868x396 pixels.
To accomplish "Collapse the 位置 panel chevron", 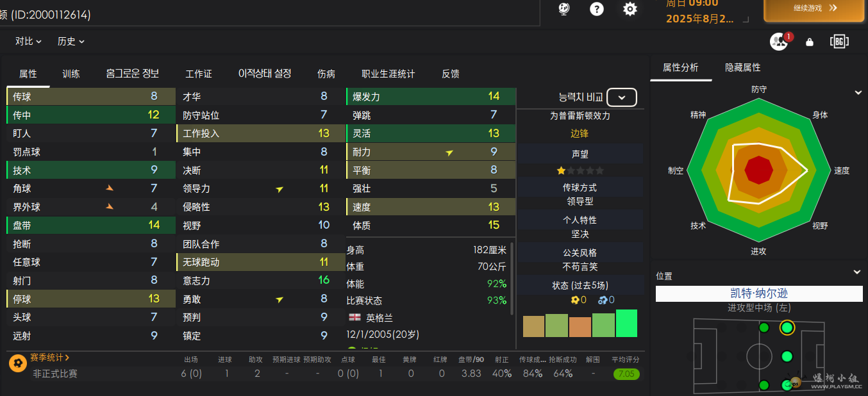I will pos(857,272).
